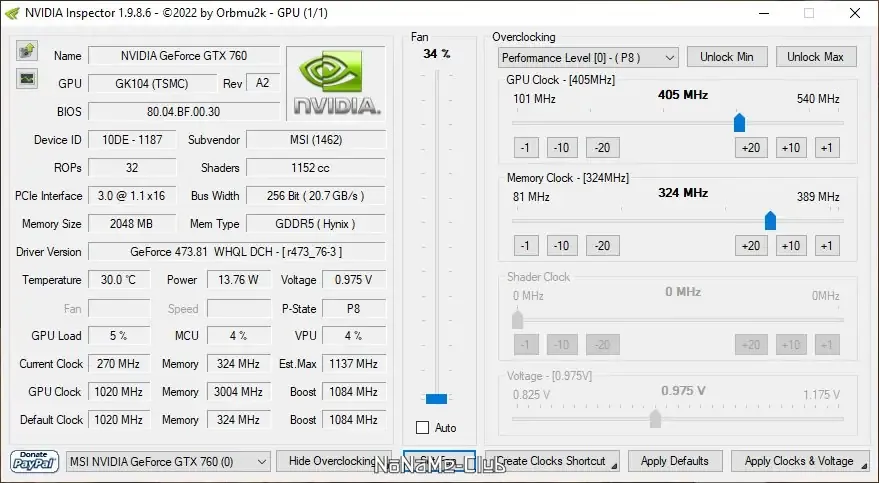Click the Rev value A2
The image size is (879, 483).
click(x=263, y=83)
